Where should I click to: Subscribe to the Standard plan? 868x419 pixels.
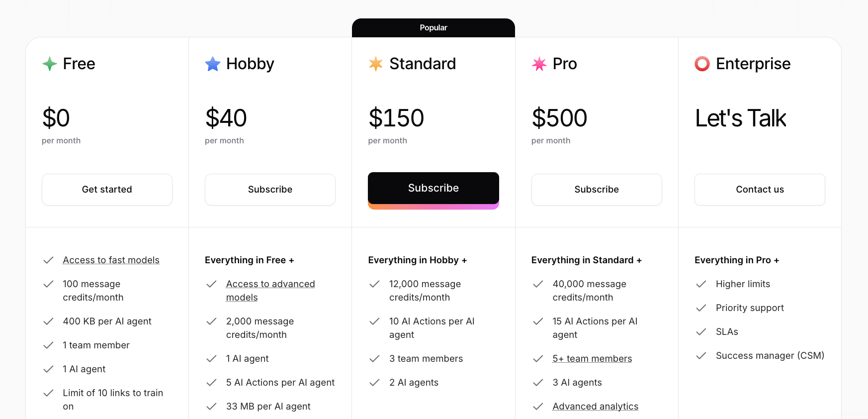point(433,188)
